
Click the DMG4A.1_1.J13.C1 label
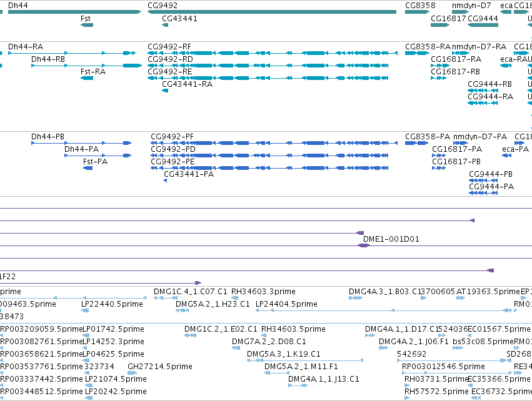(x=324, y=379)
